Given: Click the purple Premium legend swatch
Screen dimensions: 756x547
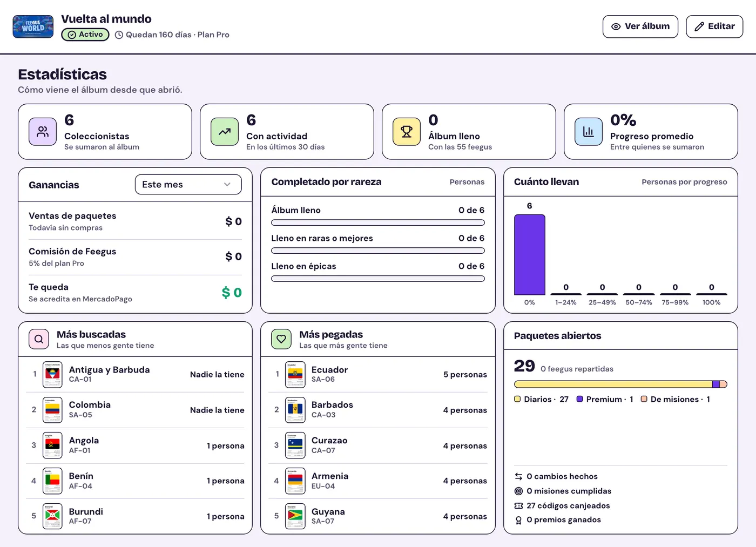Looking at the screenshot, I should [x=579, y=399].
